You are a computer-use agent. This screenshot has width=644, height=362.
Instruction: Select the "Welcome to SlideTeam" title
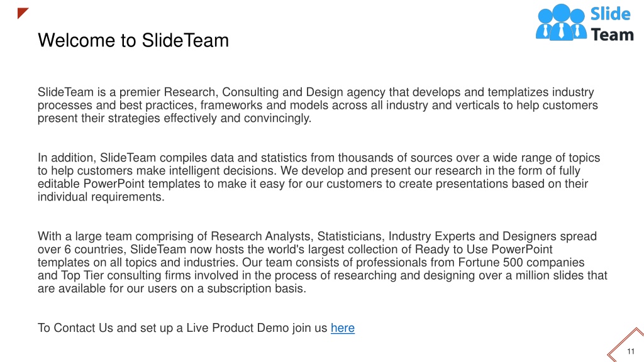(x=133, y=40)
